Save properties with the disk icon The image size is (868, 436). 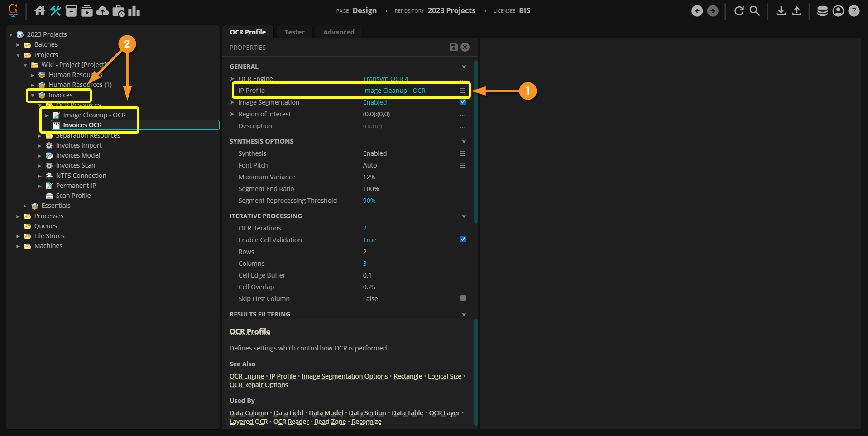tap(453, 47)
